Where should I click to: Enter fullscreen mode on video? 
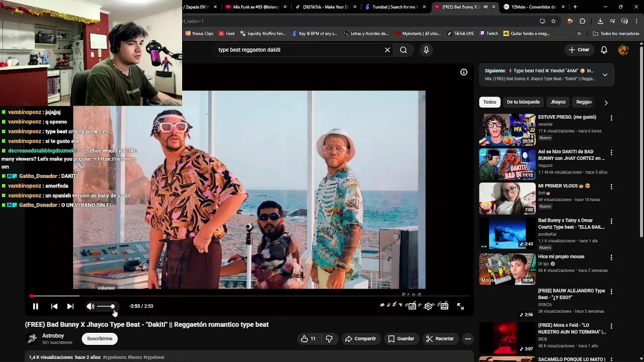pos(460,306)
